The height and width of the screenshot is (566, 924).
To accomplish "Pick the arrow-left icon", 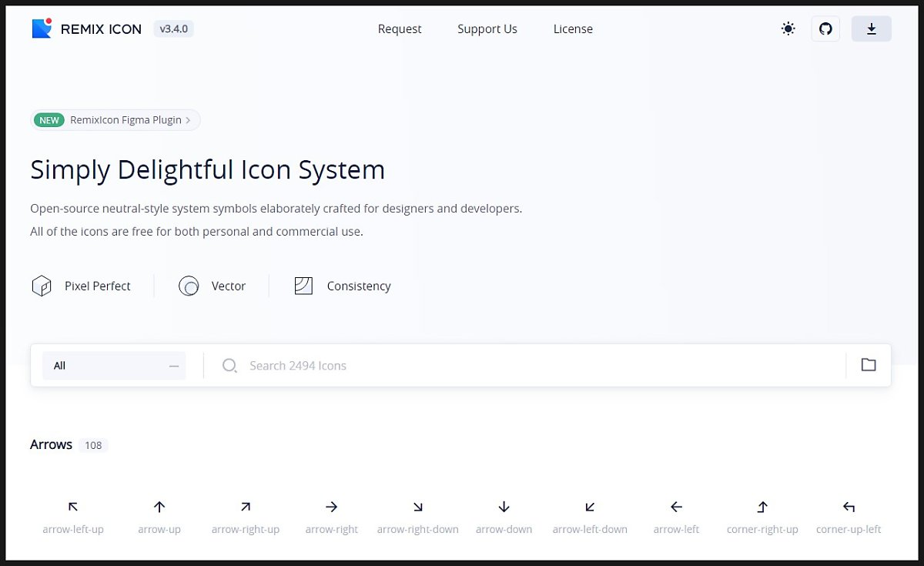I will click(x=676, y=507).
